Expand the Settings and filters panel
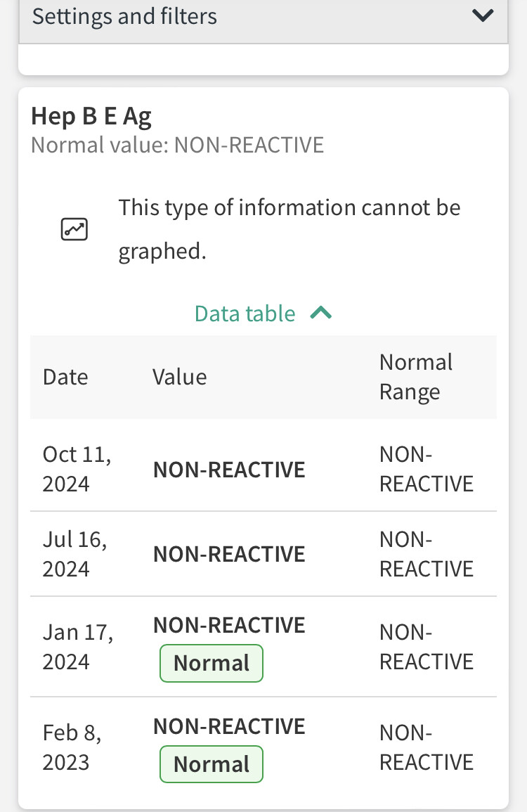Viewport: 527px width, 812px height. 263,17
